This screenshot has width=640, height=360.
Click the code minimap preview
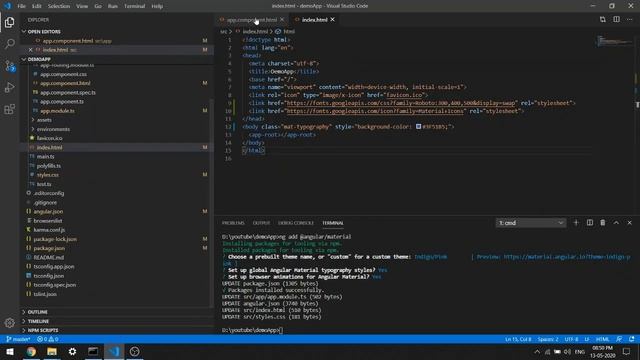tap(615, 41)
